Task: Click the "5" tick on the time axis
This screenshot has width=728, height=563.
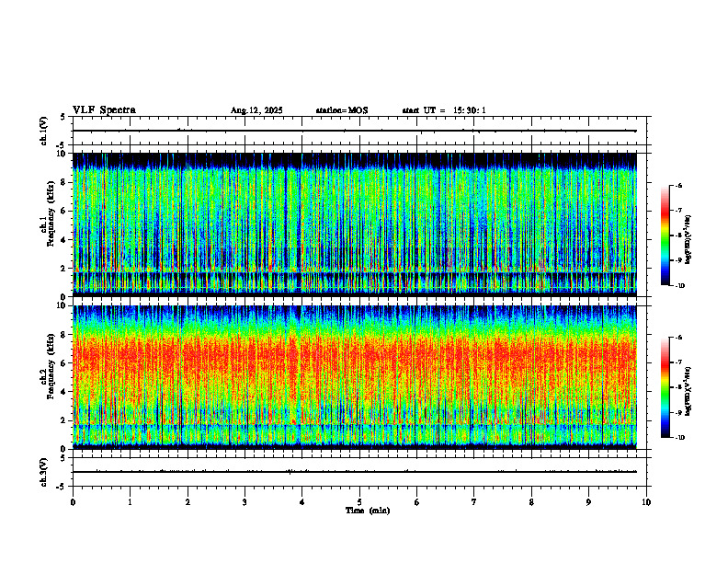Action: (x=359, y=502)
